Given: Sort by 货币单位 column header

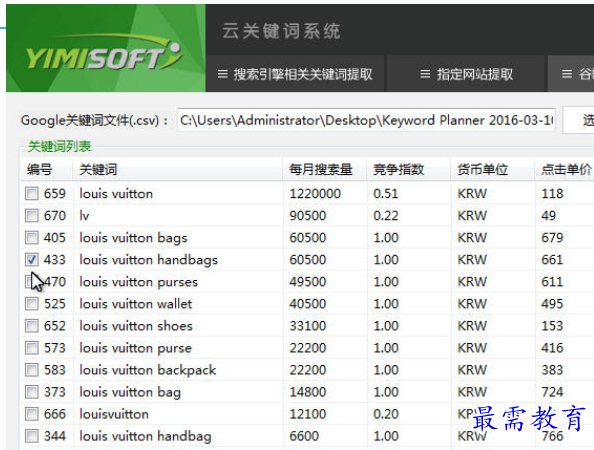Looking at the screenshot, I should click(493, 169).
